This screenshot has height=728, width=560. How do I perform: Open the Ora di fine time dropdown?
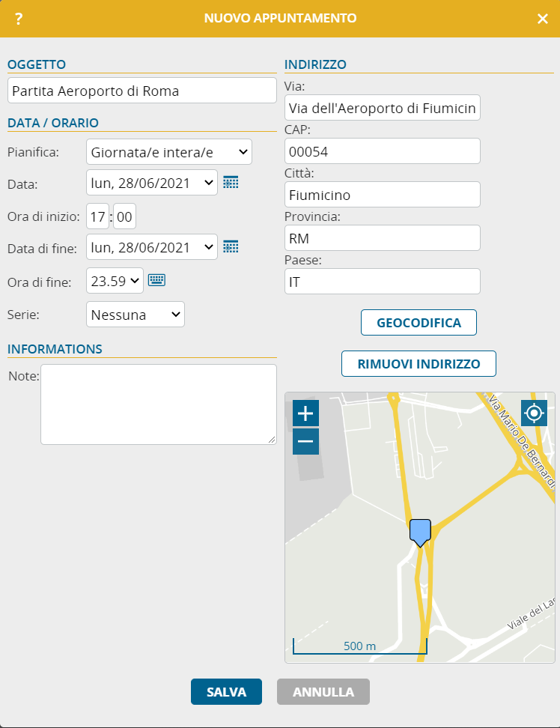pyautogui.click(x=115, y=281)
